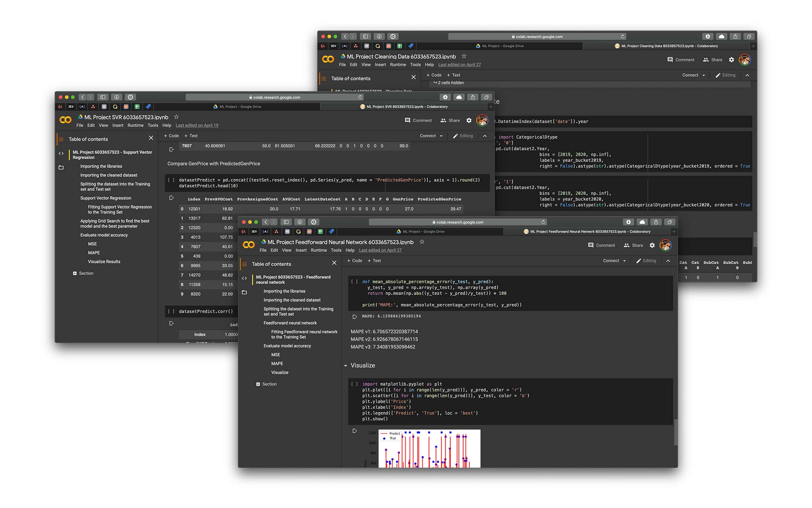812x508 pixels.
Task: Star the Feedforward Neural Network notebook
Action: pyautogui.click(x=422, y=242)
